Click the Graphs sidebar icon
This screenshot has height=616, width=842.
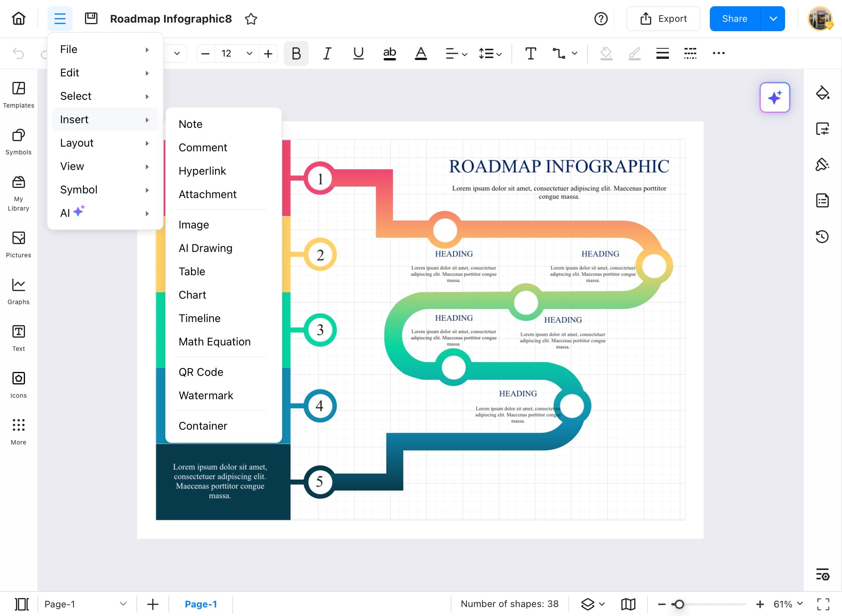click(18, 291)
